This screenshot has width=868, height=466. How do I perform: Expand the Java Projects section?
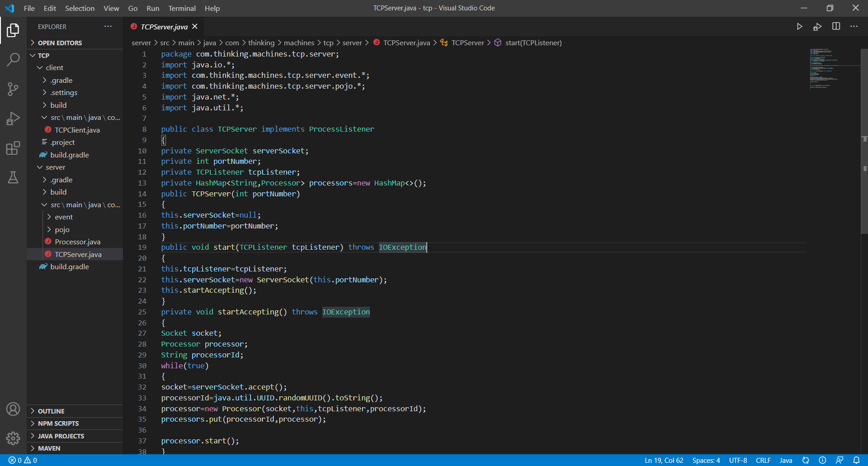tap(75, 436)
